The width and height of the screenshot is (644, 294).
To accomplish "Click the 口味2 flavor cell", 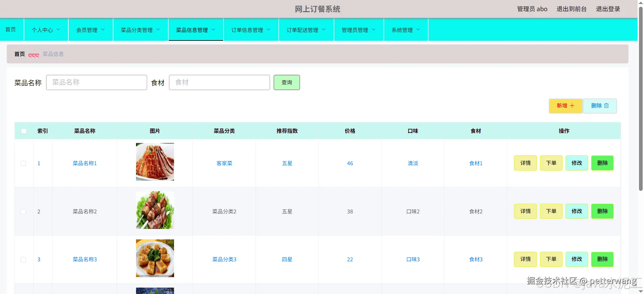I will click(413, 211).
